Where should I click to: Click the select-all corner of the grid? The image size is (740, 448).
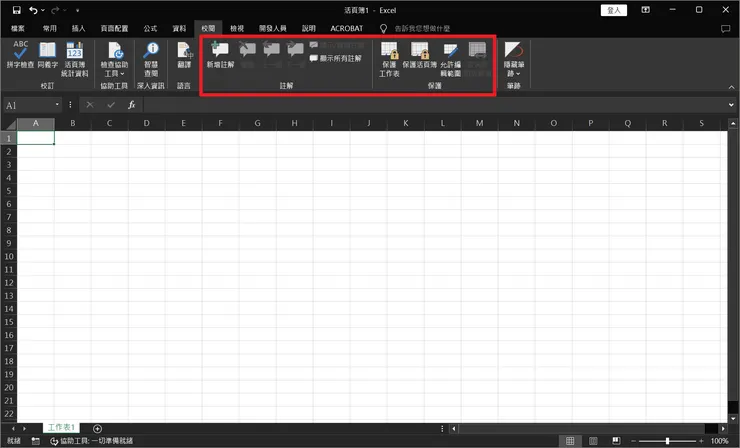point(9,124)
